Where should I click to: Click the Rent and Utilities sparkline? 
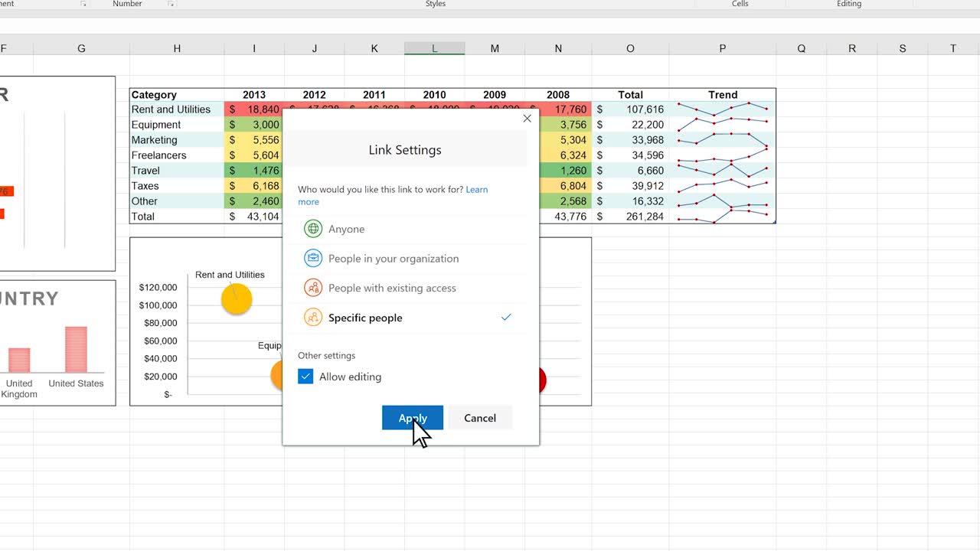click(723, 109)
